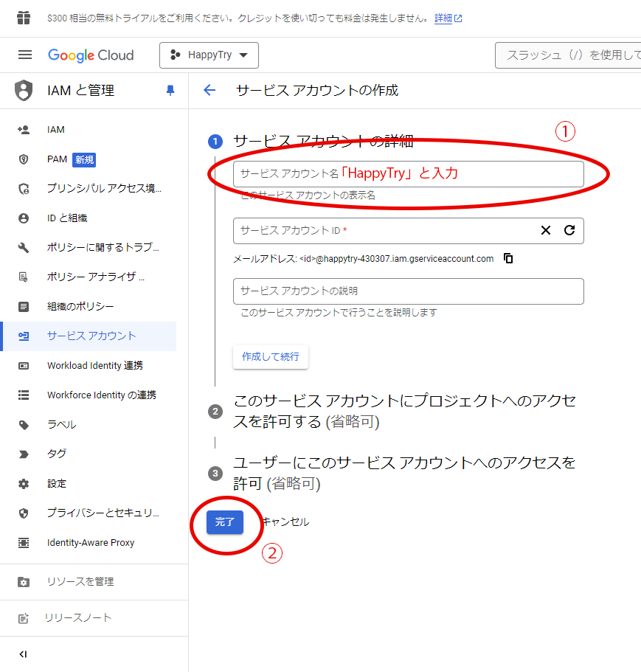Expand step 2 project access section
The height and width of the screenshot is (672, 641).
coord(404,411)
